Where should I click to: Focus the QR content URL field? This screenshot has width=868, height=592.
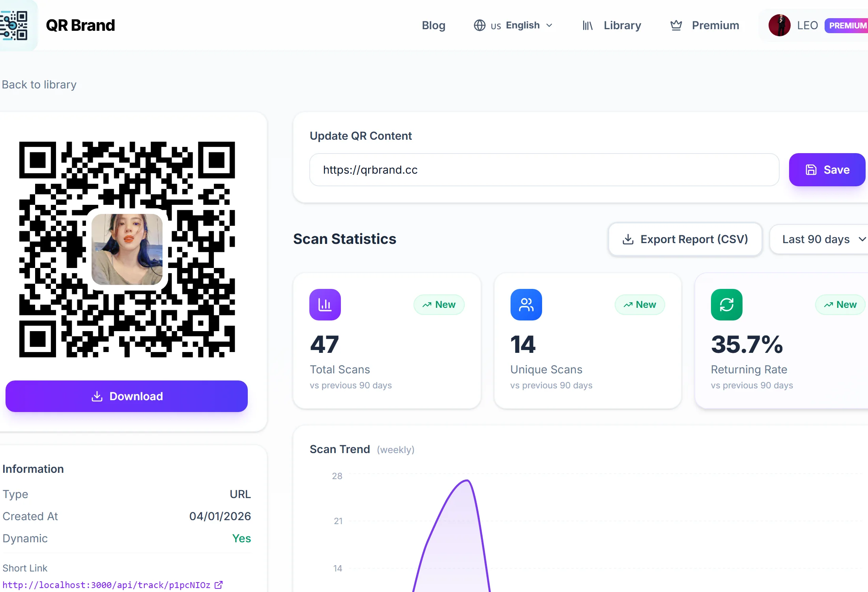[544, 170]
